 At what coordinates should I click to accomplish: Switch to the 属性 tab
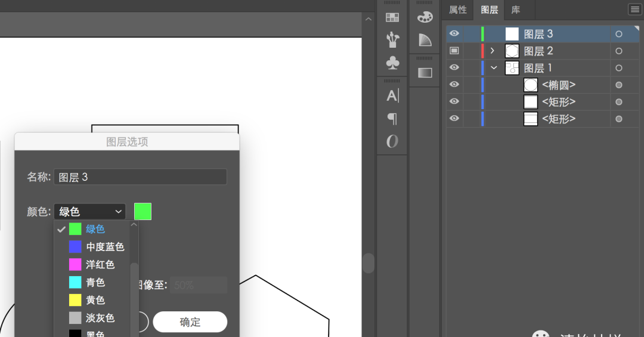tap(457, 10)
